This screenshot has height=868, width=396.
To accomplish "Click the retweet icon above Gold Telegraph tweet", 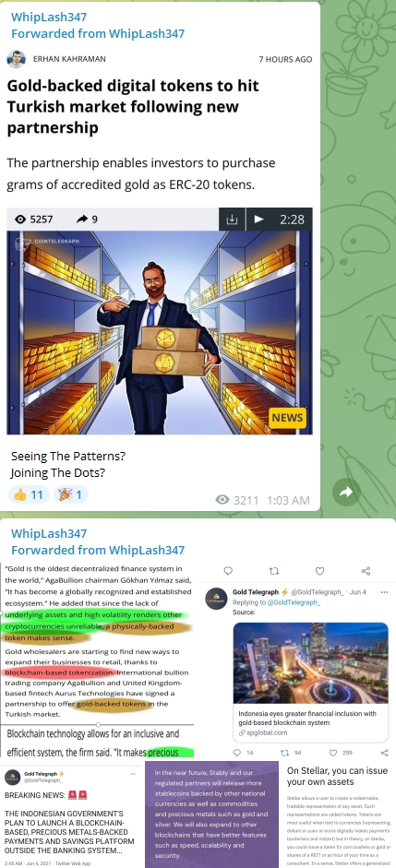I will 273,571.
